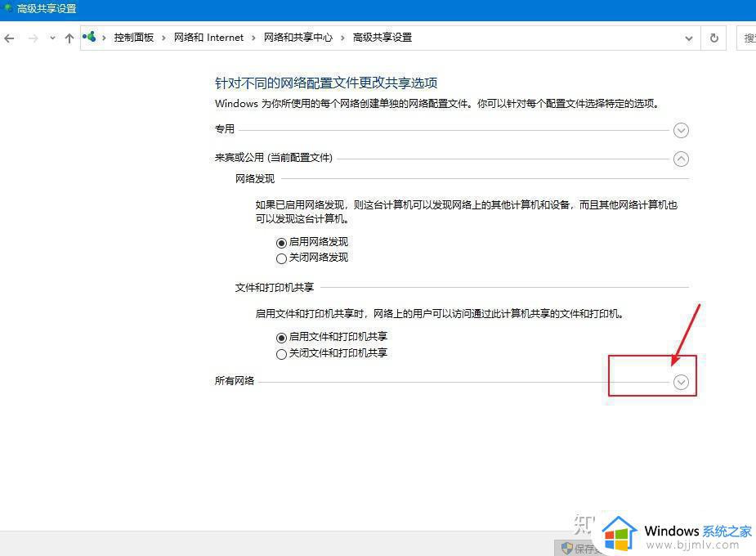Expand chevron after network icon in address bar
756x556 pixels.
click(104, 38)
